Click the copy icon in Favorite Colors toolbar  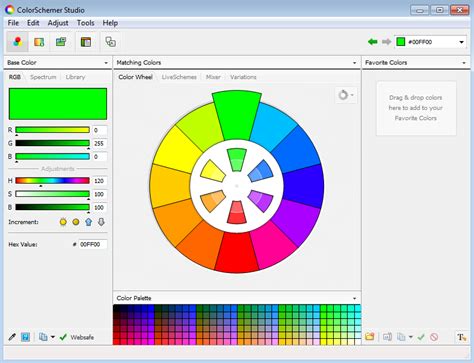(401, 337)
